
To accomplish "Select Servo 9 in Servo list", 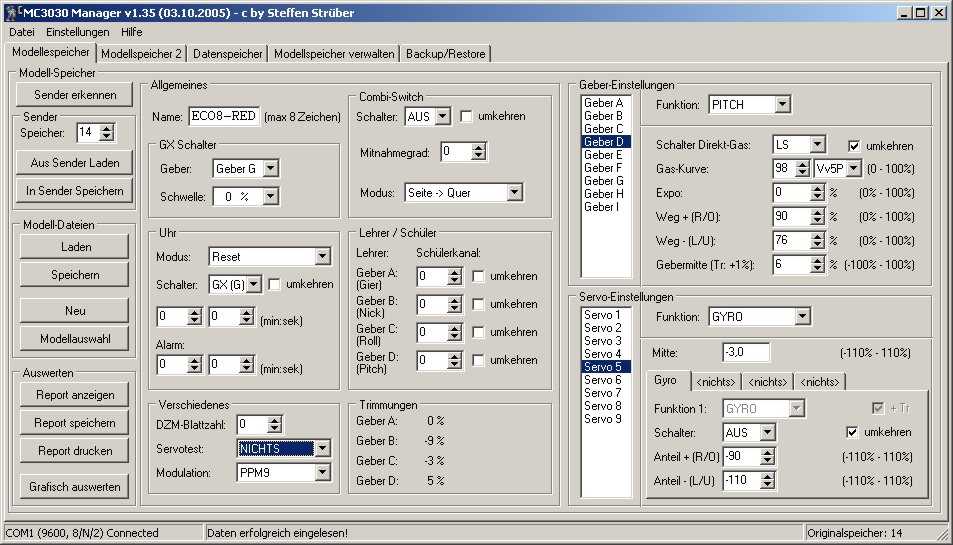I will [606, 419].
